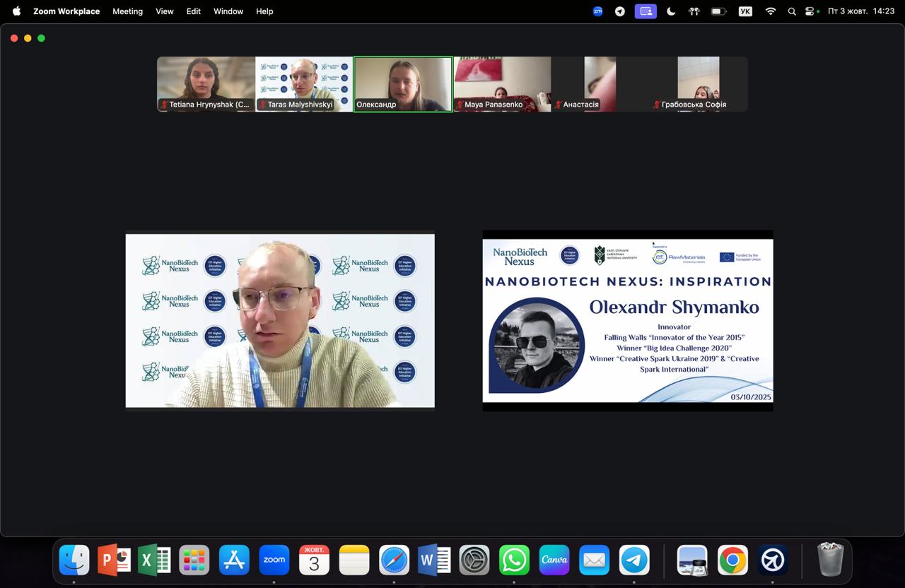Launch PowerPoint from the dock
Viewport: 905px width, 588px height.
click(114, 560)
